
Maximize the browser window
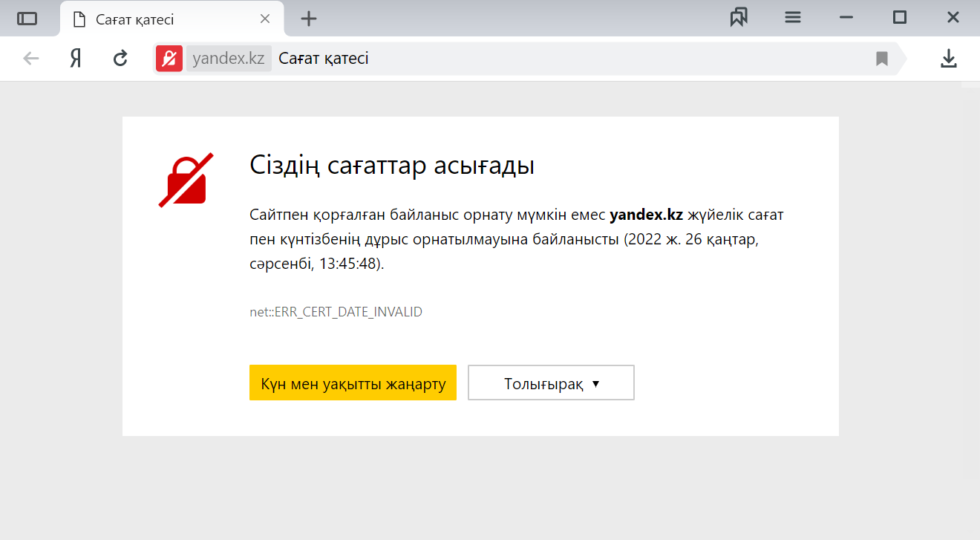(x=900, y=18)
